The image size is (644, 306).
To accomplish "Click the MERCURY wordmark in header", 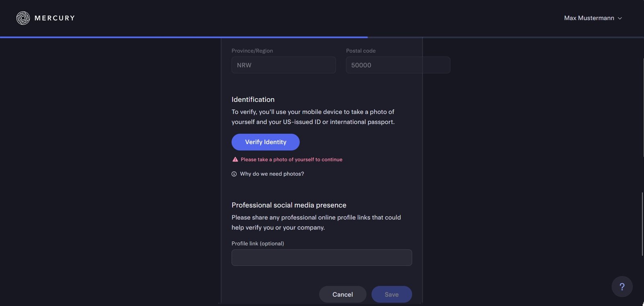I will tap(55, 18).
